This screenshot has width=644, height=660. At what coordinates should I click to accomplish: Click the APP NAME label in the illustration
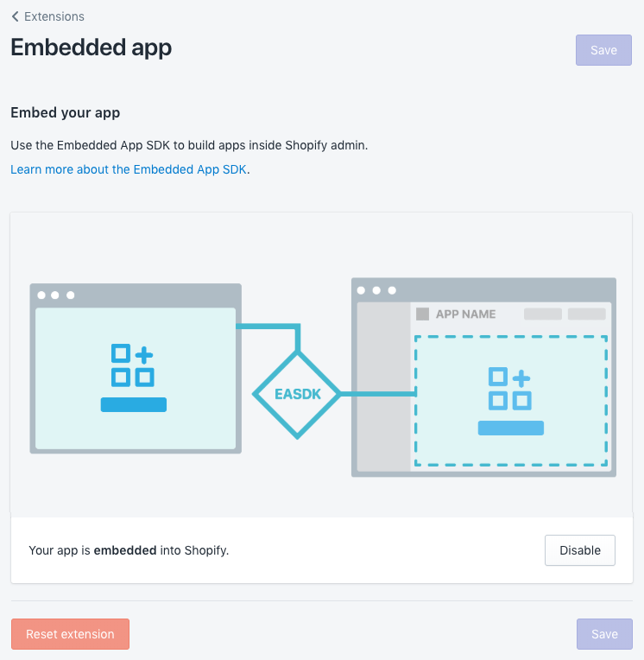click(x=465, y=314)
